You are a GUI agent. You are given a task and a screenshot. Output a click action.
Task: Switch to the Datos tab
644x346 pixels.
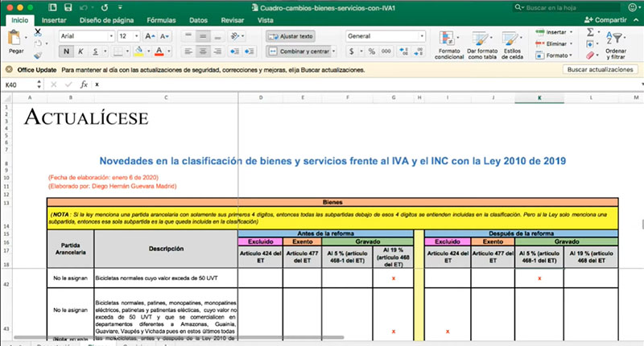tap(198, 20)
